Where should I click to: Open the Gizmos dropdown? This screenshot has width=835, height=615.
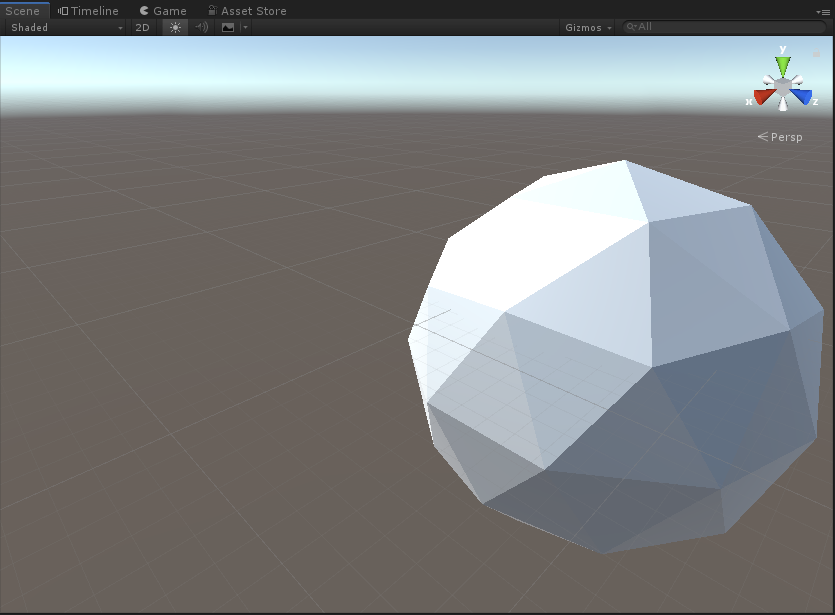(587, 28)
